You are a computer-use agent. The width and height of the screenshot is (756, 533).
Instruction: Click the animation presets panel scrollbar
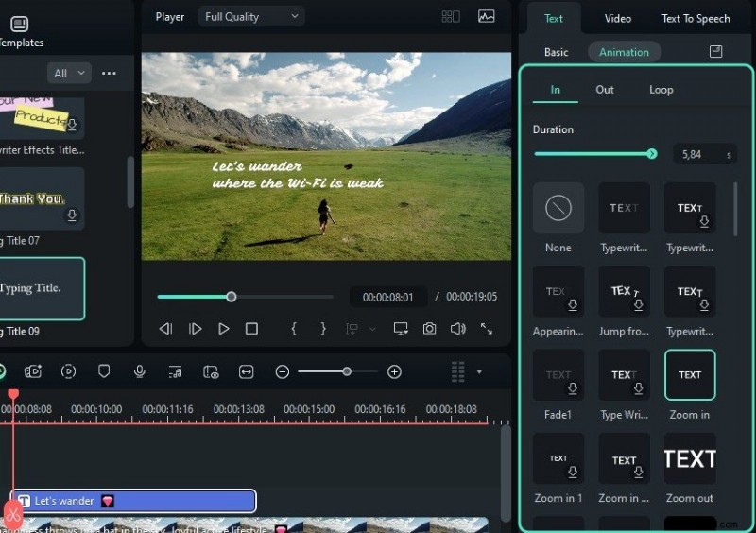(735, 210)
